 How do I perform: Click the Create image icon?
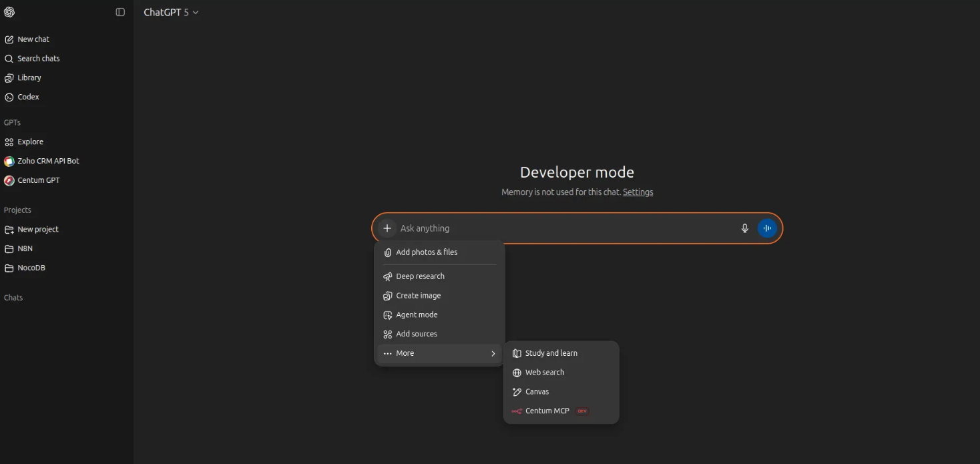tap(388, 296)
